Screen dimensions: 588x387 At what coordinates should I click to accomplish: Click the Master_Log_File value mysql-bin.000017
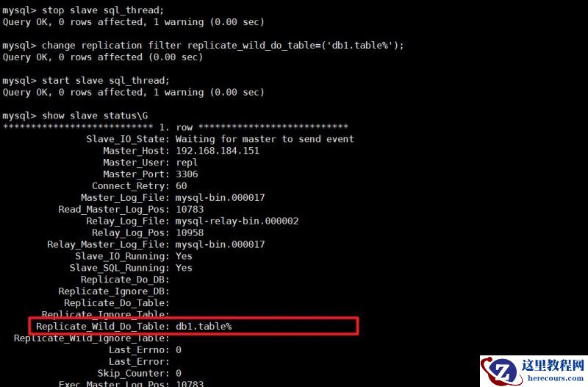(x=220, y=198)
